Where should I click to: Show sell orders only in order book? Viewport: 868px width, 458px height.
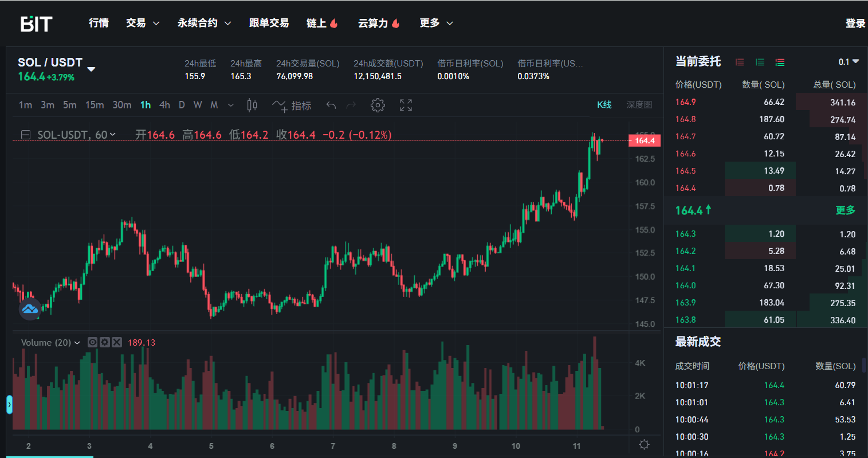point(740,62)
